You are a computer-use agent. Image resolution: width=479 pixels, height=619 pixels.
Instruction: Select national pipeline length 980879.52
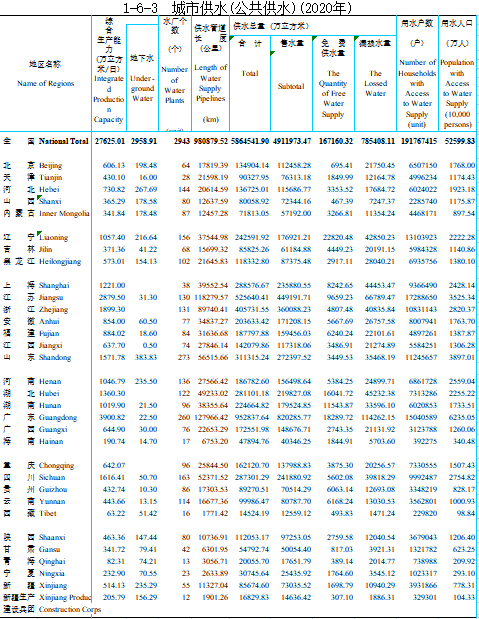210,141
